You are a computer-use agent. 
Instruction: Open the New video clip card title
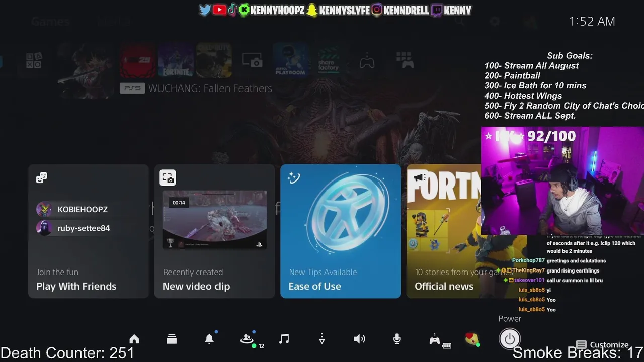196,286
